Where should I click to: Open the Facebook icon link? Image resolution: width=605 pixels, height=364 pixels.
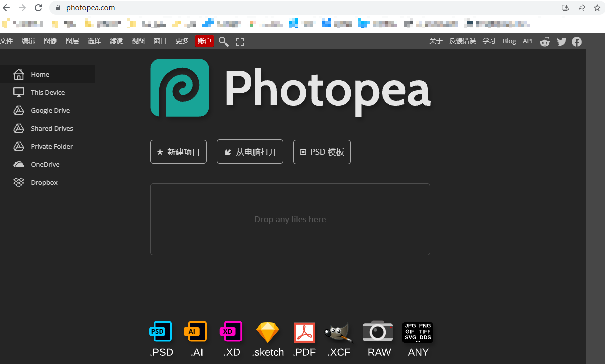coord(577,42)
